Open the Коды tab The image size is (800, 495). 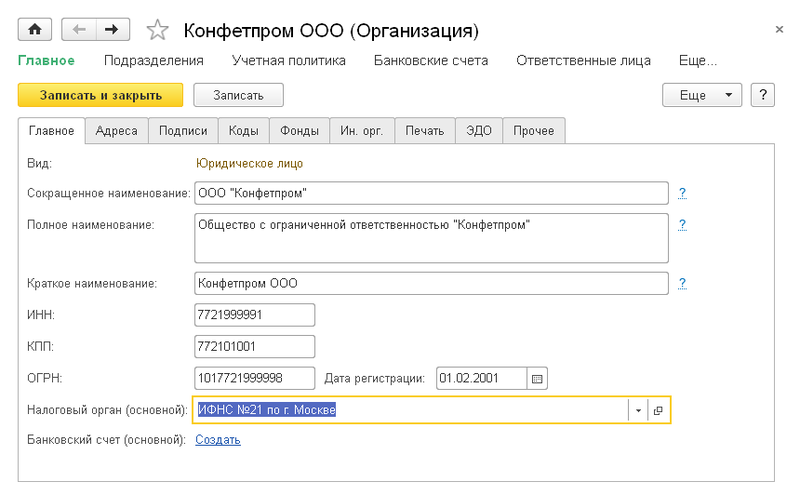click(244, 131)
